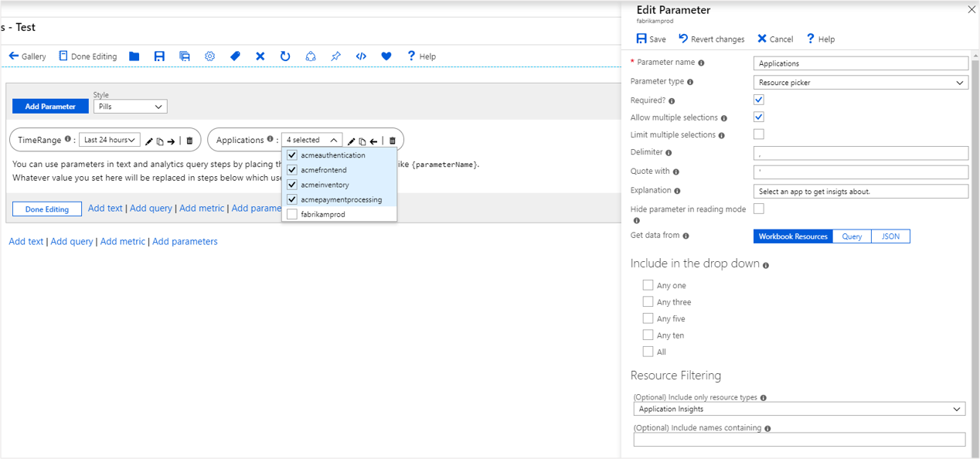Click the Include names containing field
Viewport: 980px width, 459px height.
coord(799,440)
